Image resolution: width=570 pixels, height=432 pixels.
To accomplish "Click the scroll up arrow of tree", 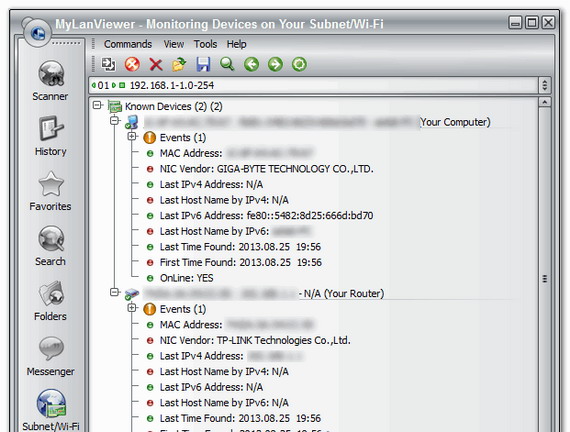I will coord(544,102).
